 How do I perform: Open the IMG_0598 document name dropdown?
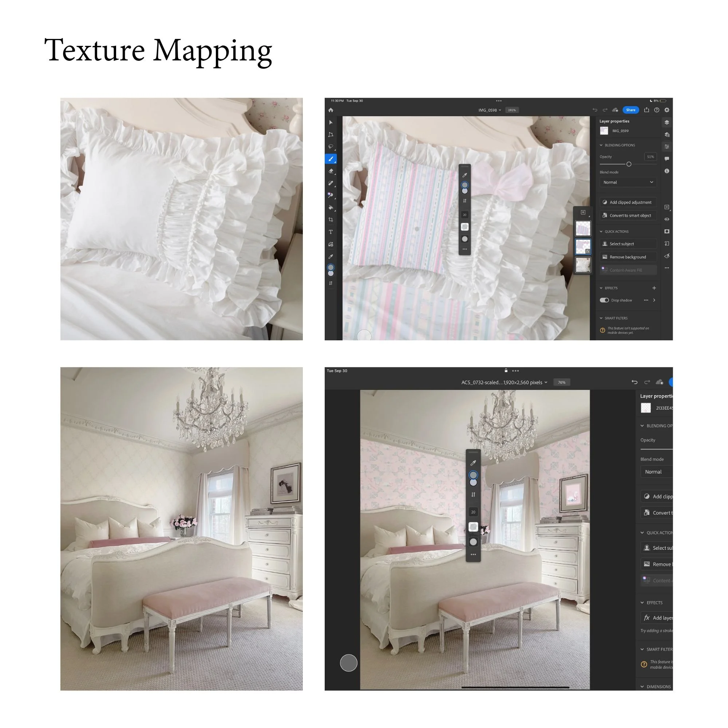pyautogui.click(x=490, y=110)
